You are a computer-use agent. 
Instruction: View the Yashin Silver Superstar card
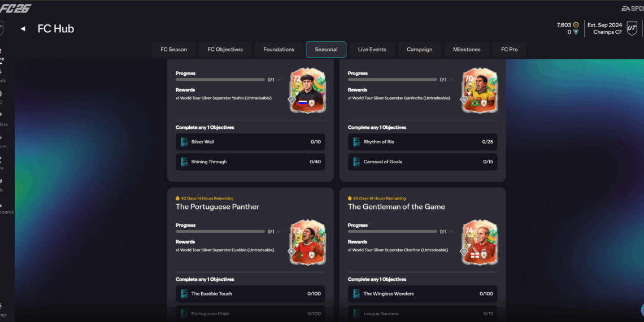pyautogui.click(x=308, y=91)
